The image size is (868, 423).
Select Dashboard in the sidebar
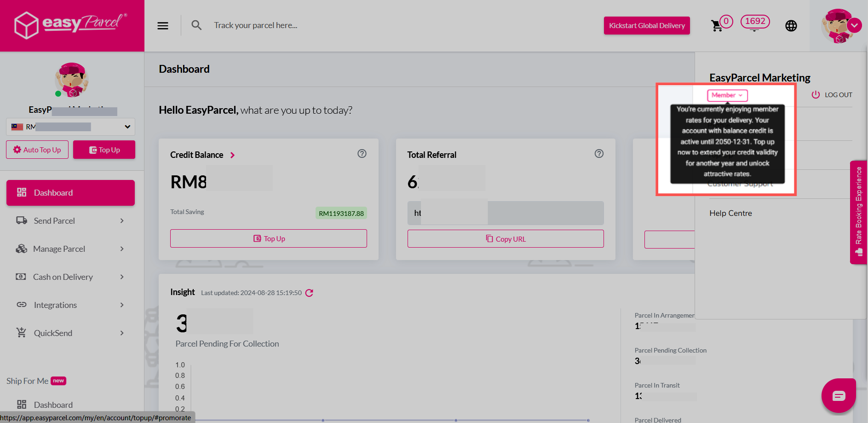70,193
